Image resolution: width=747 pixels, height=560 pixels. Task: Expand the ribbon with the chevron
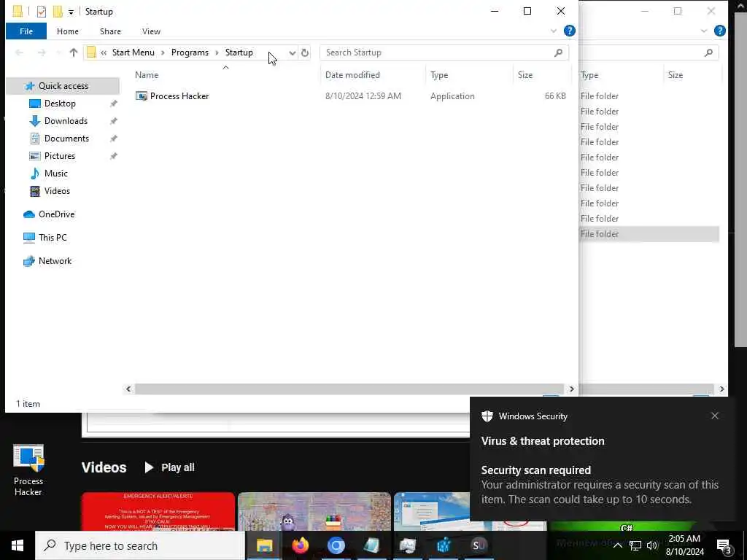coord(553,31)
